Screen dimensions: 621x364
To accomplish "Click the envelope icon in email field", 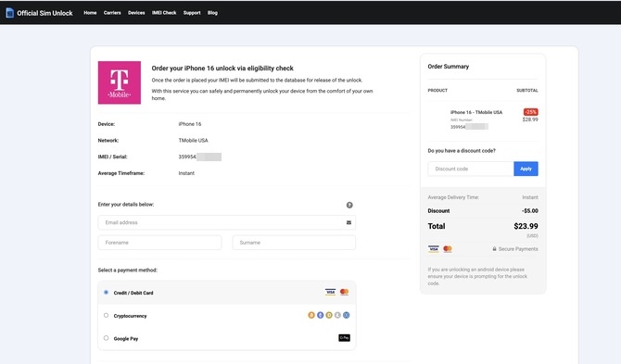I will click(349, 222).
